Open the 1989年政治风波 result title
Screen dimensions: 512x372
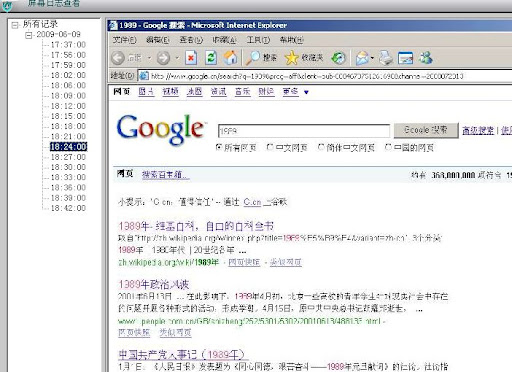pos(154,284)
